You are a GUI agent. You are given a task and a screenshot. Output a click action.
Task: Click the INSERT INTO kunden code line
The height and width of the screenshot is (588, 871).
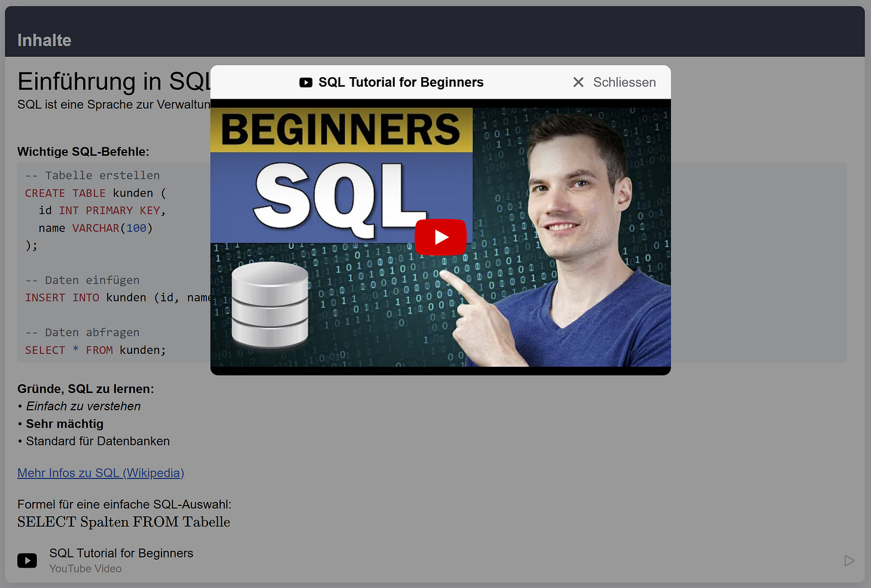[x=118, y=297]
